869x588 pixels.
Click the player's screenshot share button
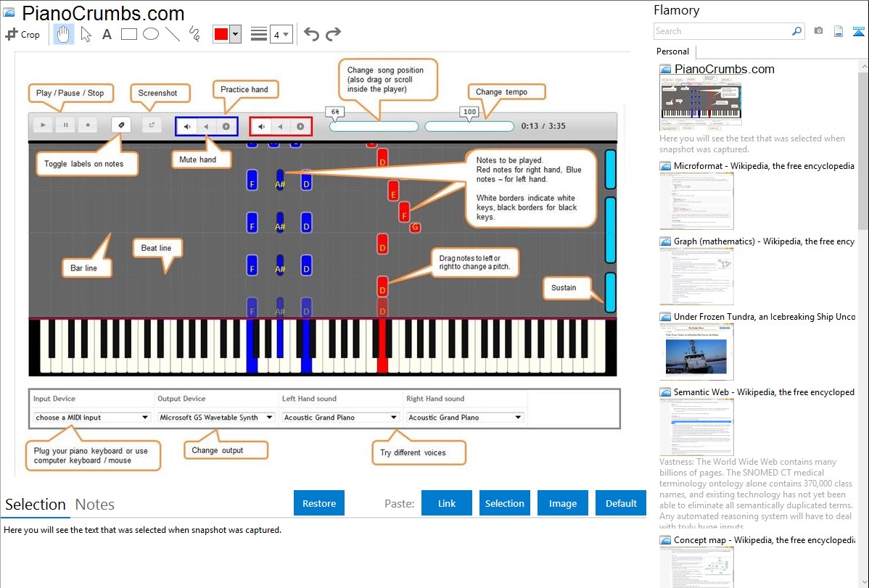click(152, 125)
